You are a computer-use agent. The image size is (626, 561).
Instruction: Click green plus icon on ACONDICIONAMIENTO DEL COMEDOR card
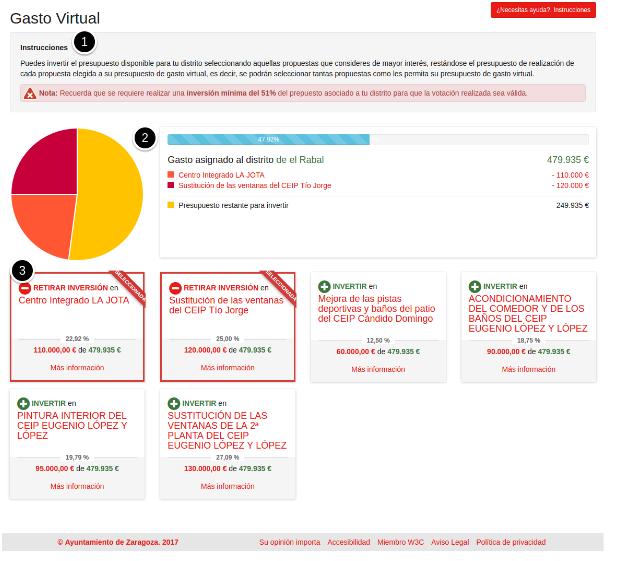point(475,287)
